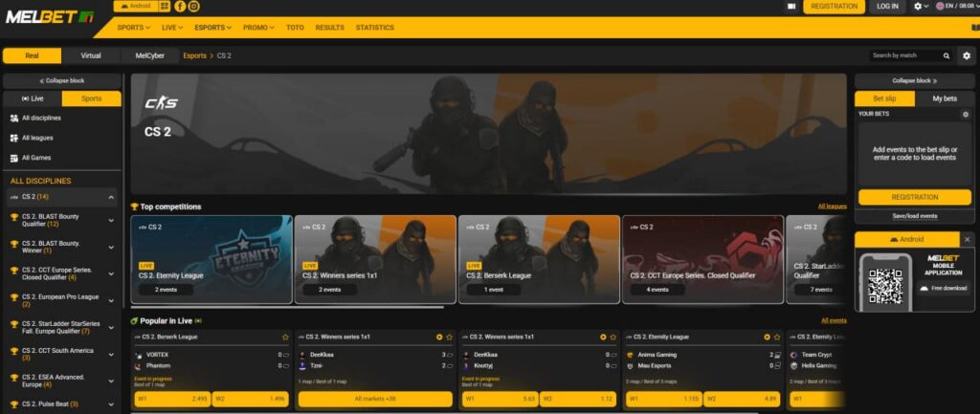980x414 pixels.
Task: Open the Instagram icon link
Action: (x=193, y=7)
